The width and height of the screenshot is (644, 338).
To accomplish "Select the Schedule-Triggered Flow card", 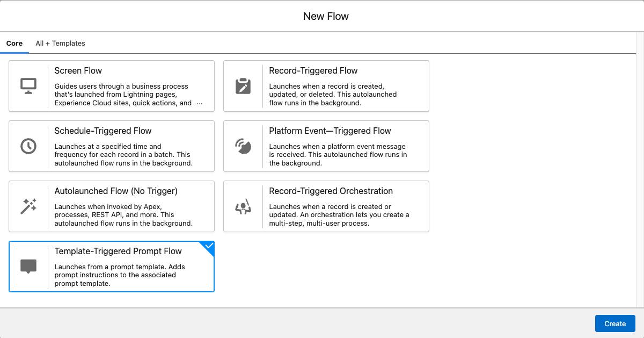I will [111, 146].
